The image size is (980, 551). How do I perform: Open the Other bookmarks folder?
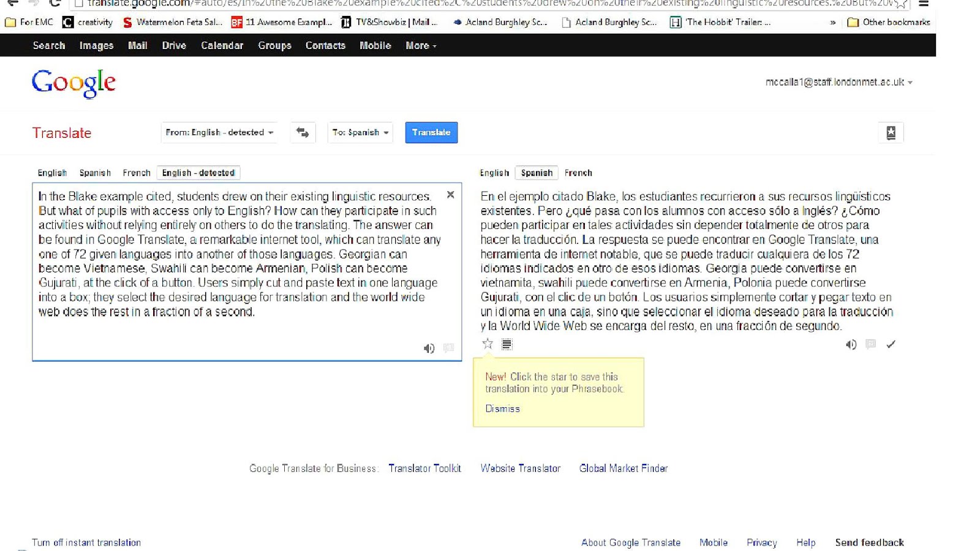coord(889,22)
